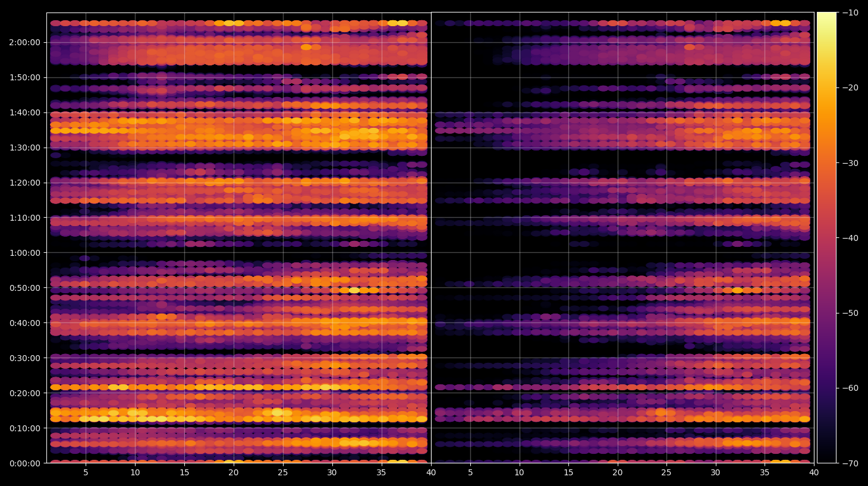
Task: Click x-axis tick 30 under the right heatmap
Action: click(x=716, y=473)
